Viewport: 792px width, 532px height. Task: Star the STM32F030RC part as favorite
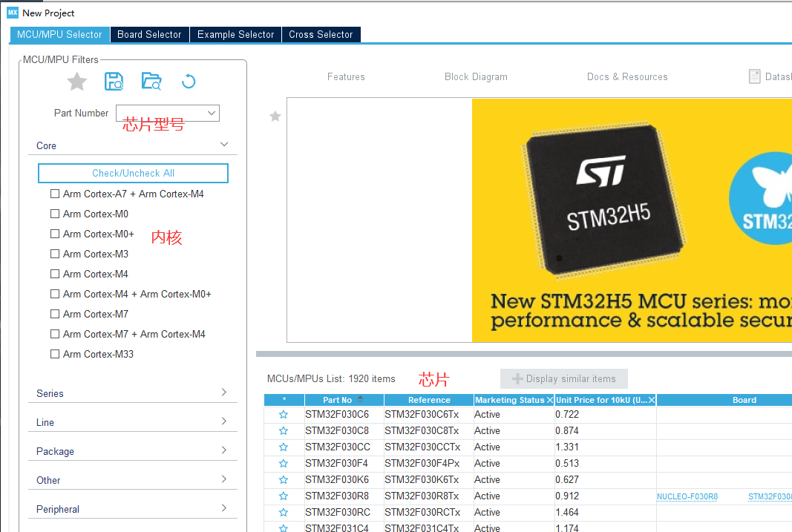283,512
